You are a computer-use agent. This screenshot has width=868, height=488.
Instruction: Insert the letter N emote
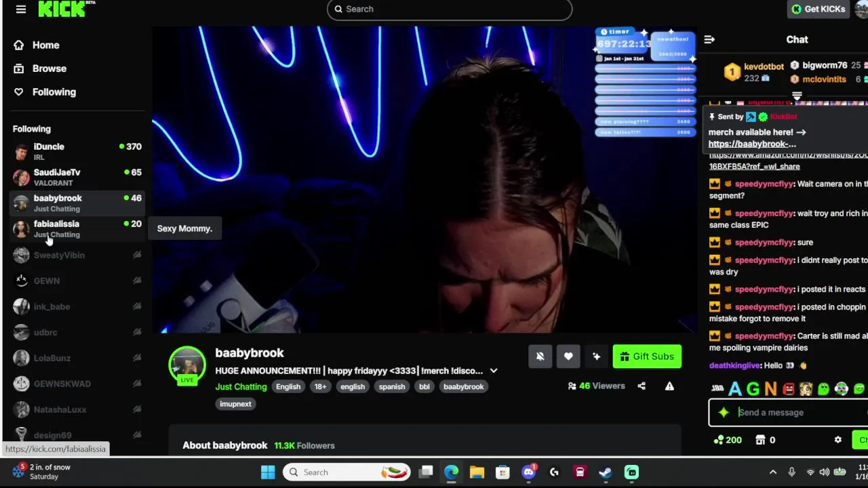click(770, 389)
